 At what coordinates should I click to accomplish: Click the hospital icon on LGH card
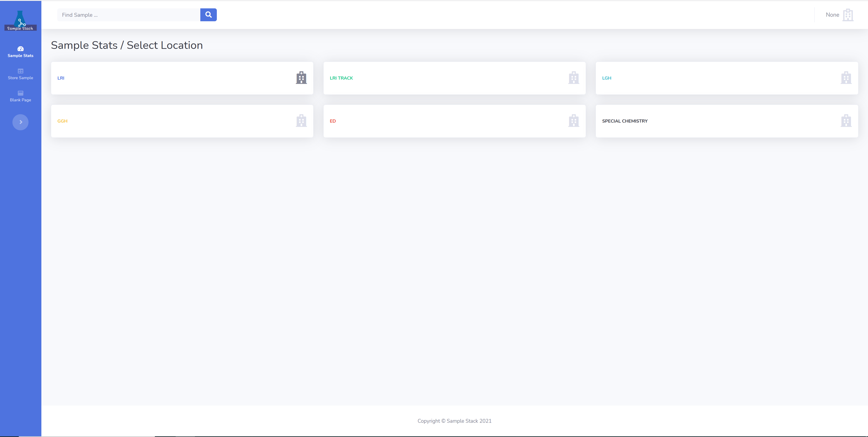click(846, 78)
